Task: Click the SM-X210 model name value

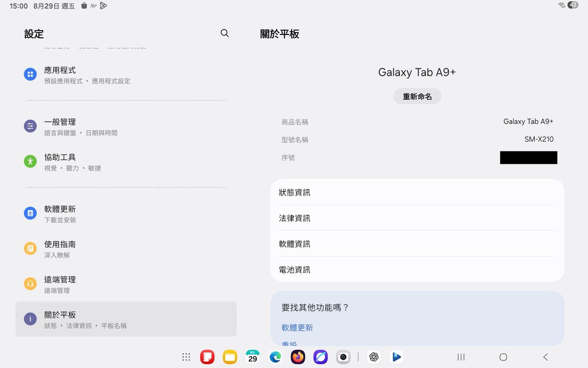Action: (539, 139)
